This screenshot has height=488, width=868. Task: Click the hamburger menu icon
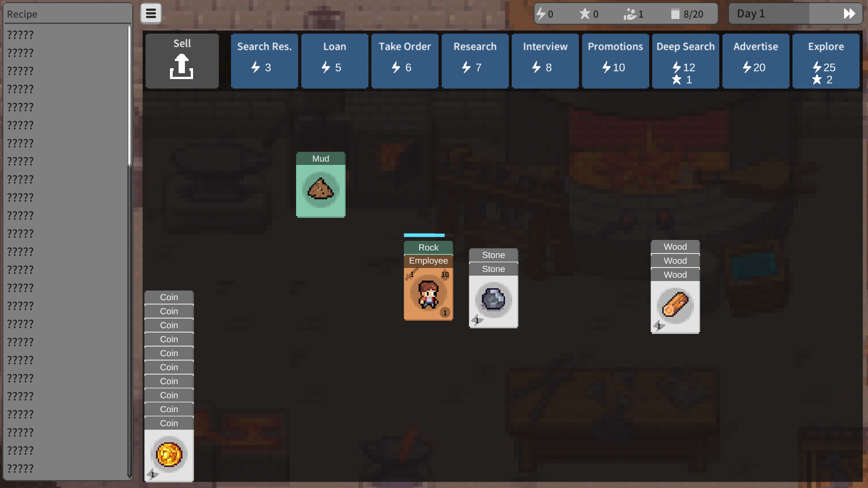[x=151, y=13]
